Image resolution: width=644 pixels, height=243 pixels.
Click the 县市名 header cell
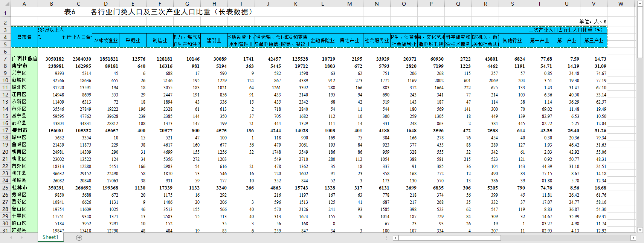pos(24,37)
